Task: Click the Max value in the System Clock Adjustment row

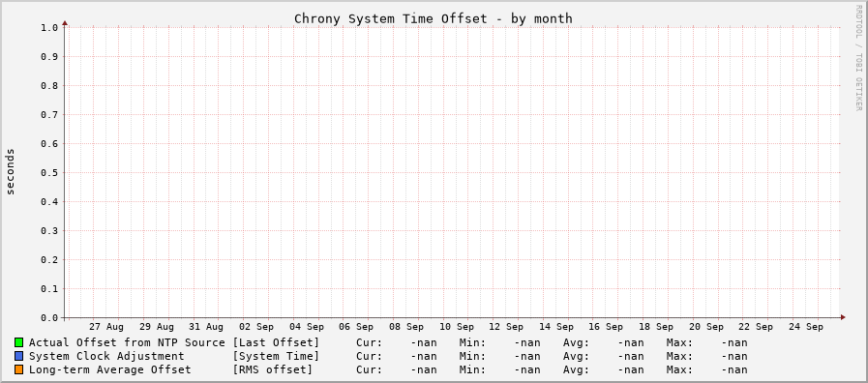Action: [x=734, y=356]
